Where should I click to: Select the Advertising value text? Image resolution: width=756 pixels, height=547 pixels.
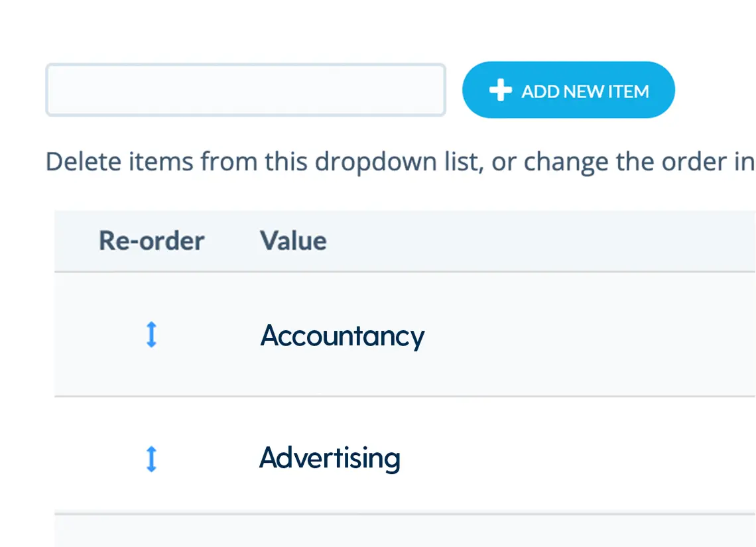click(330, 457)
